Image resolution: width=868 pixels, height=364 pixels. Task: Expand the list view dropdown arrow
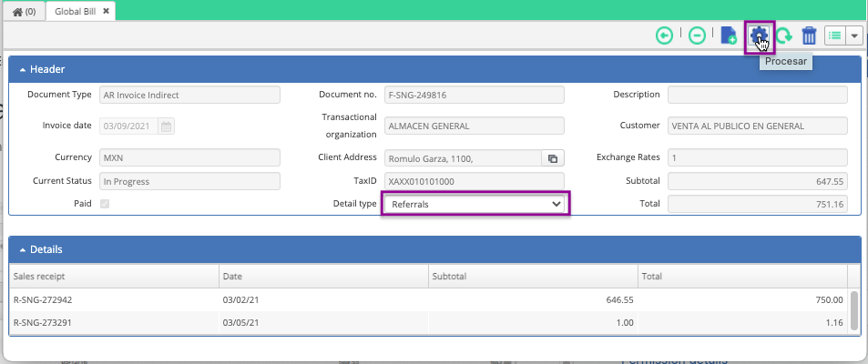(x=854, y=36)
